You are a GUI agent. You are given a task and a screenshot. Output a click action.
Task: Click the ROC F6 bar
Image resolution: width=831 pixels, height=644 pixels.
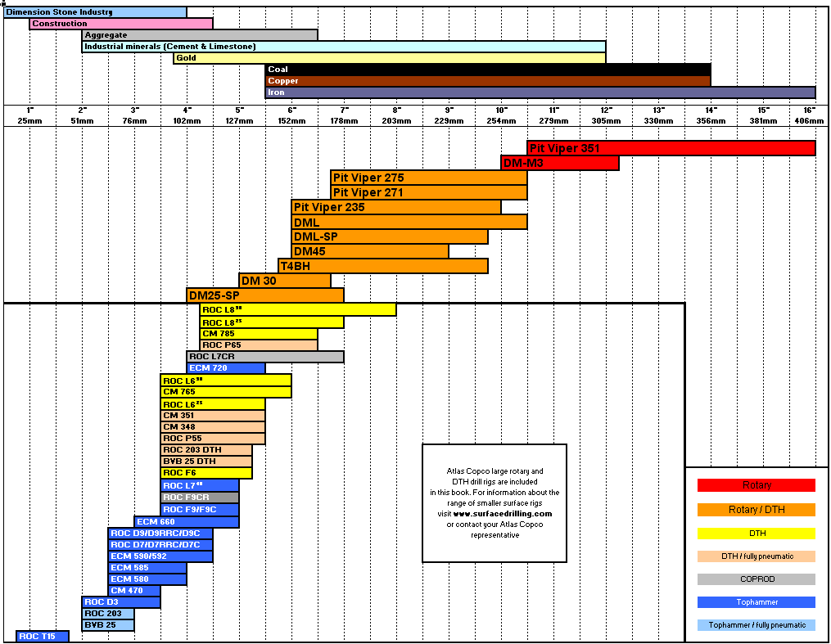(x=206, y=473)
